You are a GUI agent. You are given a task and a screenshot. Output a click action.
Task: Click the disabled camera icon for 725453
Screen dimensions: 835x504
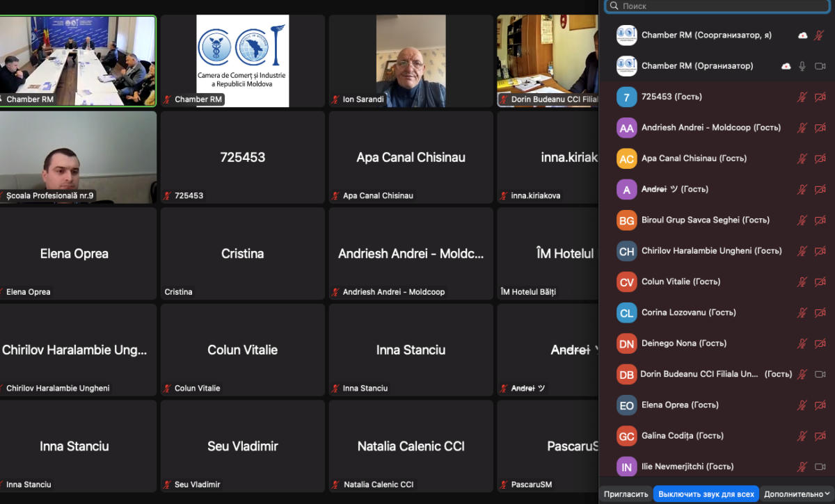tap(820, 97)
